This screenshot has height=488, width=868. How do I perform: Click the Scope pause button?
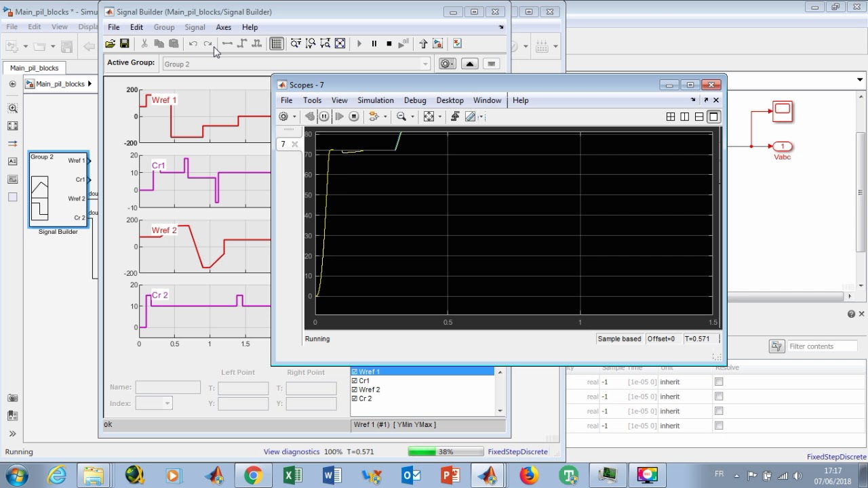pyautogui.click(x=324, y=117)
